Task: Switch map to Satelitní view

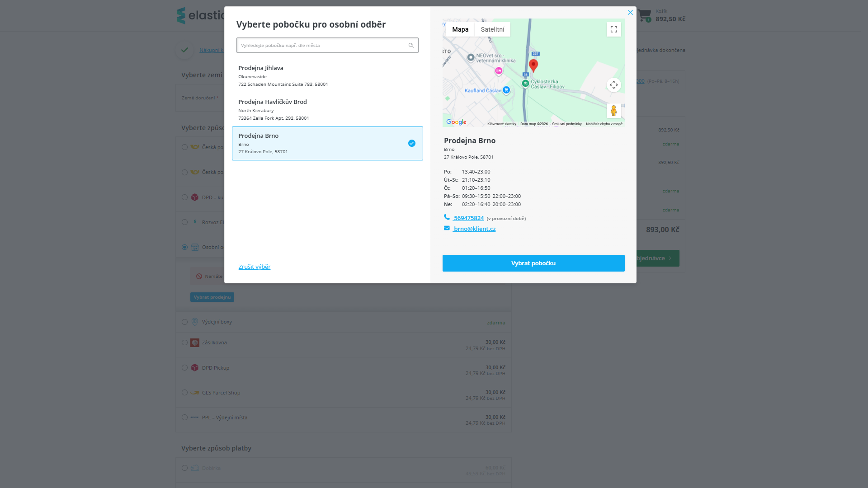Action: tap(492, 29)
